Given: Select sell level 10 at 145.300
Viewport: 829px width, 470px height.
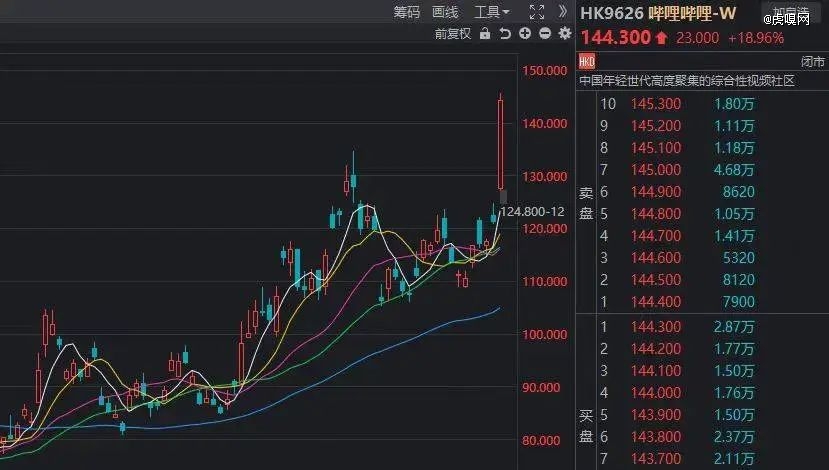Looking at the screenshot, I should pyautogui.click(x=680, y=104).
